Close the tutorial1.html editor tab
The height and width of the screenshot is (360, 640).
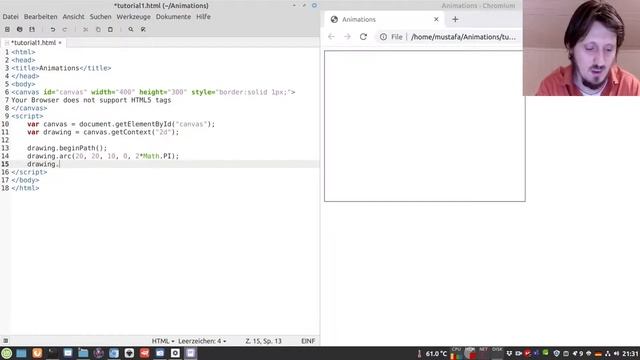pyautogui.click(x=60, y=42)
